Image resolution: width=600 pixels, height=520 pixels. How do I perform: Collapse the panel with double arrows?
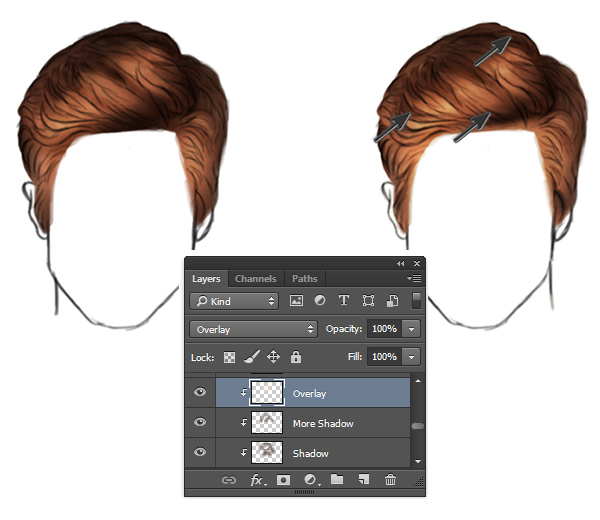(x=400, y=264)
